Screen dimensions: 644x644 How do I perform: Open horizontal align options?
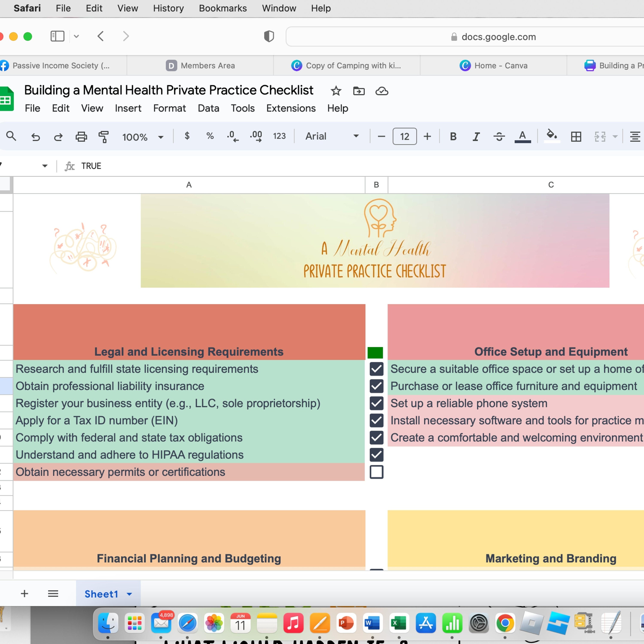coord(635,136)
